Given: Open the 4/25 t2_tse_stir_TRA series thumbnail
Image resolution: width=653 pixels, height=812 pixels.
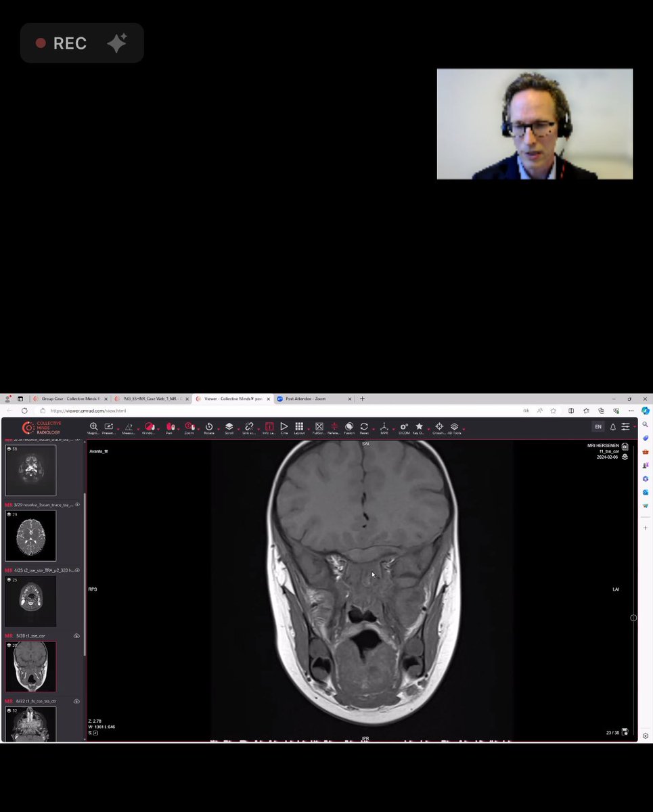Looking at the screenshot, I should coord(30,601).
